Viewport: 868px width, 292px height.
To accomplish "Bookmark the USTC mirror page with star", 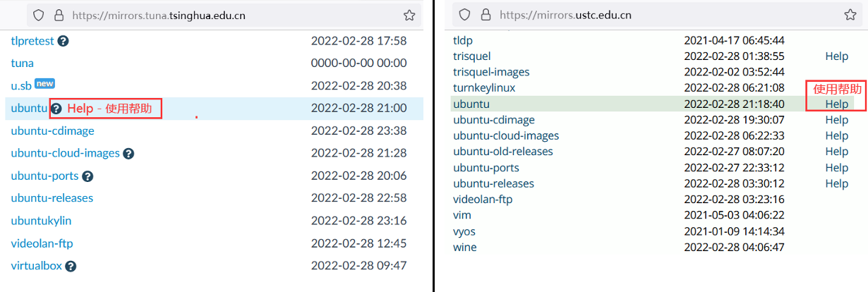I will [850, 15].
